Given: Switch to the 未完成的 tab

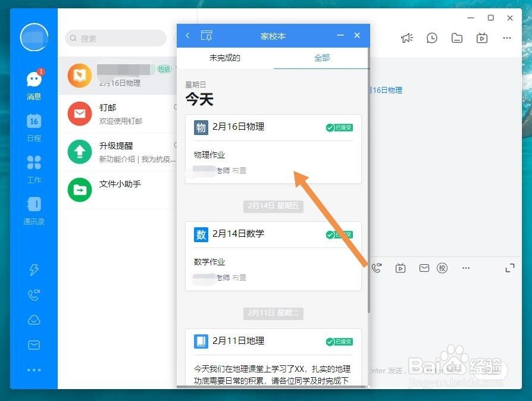Looking at the screenshot, I should (225, 58).
